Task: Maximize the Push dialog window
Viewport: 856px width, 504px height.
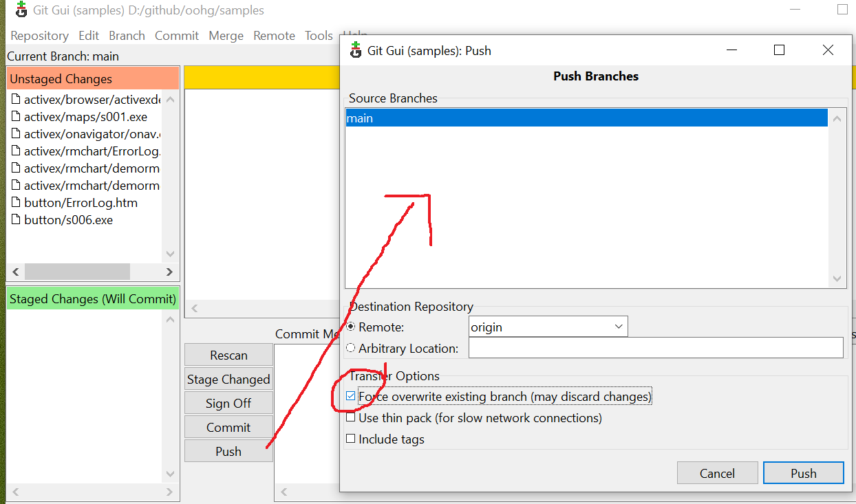Action: click(x=779, y=50)
